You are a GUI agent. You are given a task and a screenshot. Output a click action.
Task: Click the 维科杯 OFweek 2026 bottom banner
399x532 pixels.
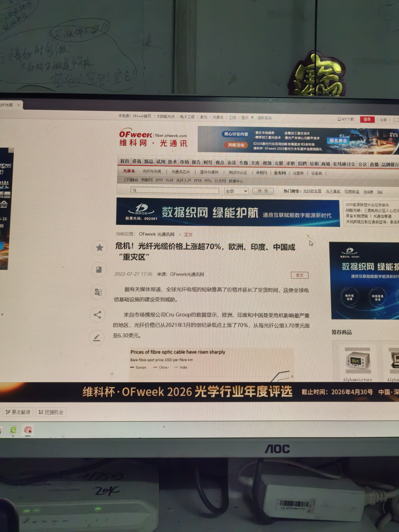[199, 392]
